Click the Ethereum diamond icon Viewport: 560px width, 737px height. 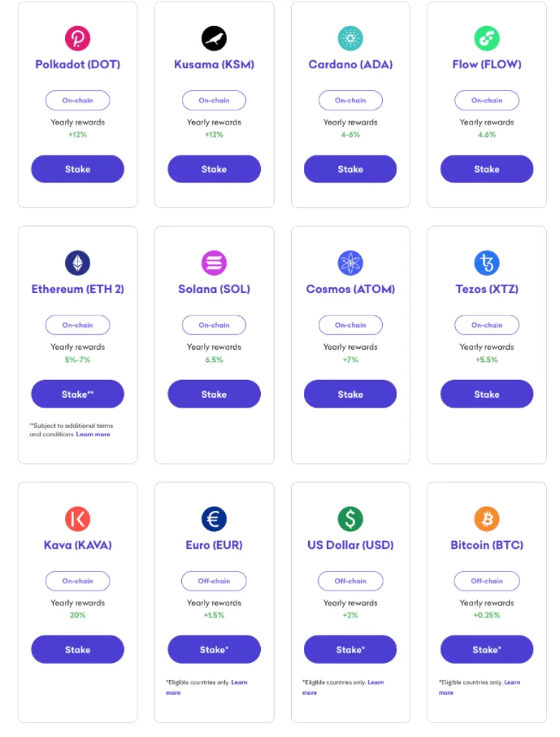coord(77,263)
